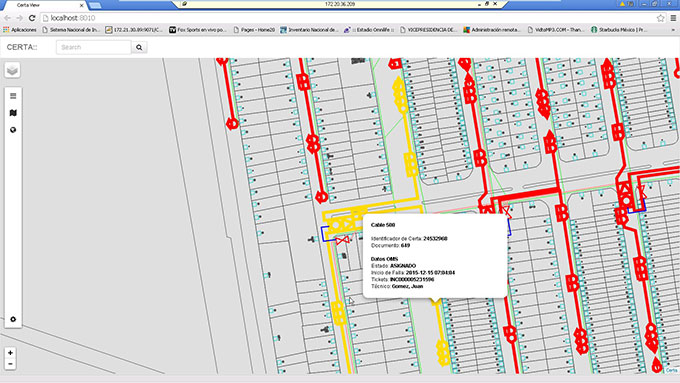Open the Aplicaciones bookmarks shortcut
Viewport: 680px width, 383px height.
(20, 30)
